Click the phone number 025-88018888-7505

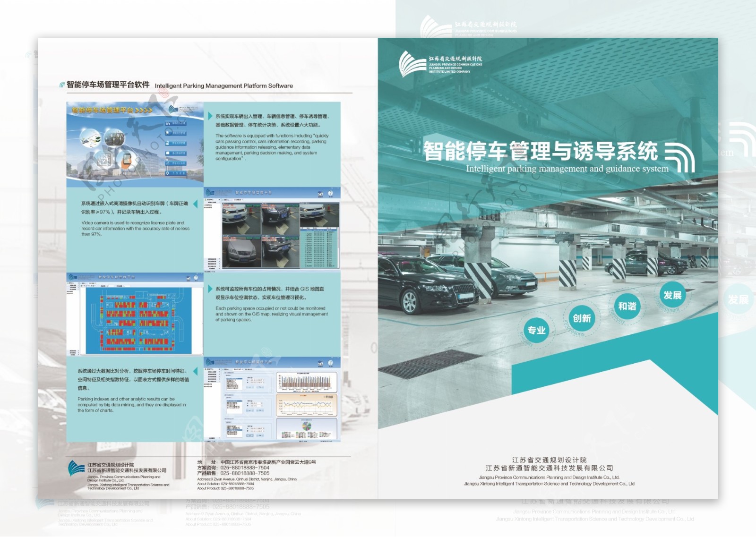245,473
